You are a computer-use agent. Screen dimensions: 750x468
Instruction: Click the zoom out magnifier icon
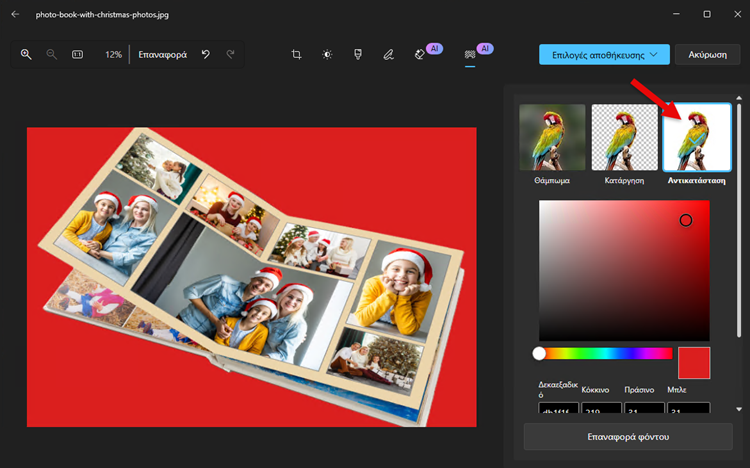(x=52, y=54)
